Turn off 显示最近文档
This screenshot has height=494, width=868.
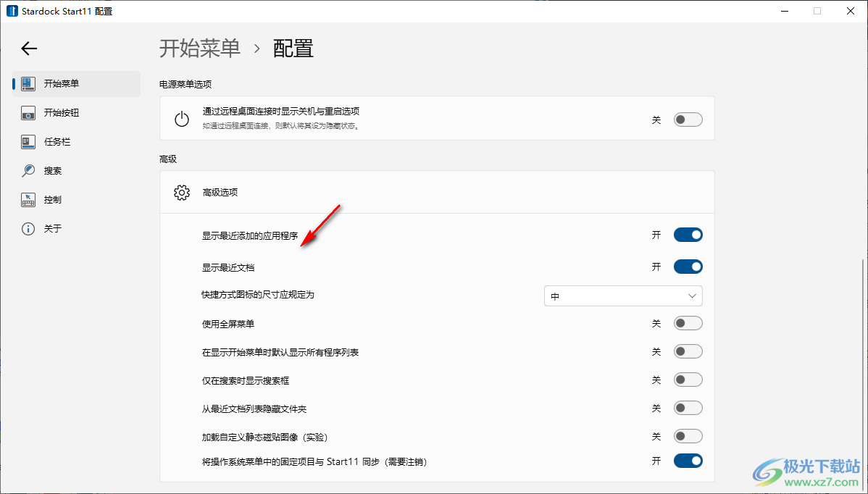pyautogui.click(x=687, y=266)
